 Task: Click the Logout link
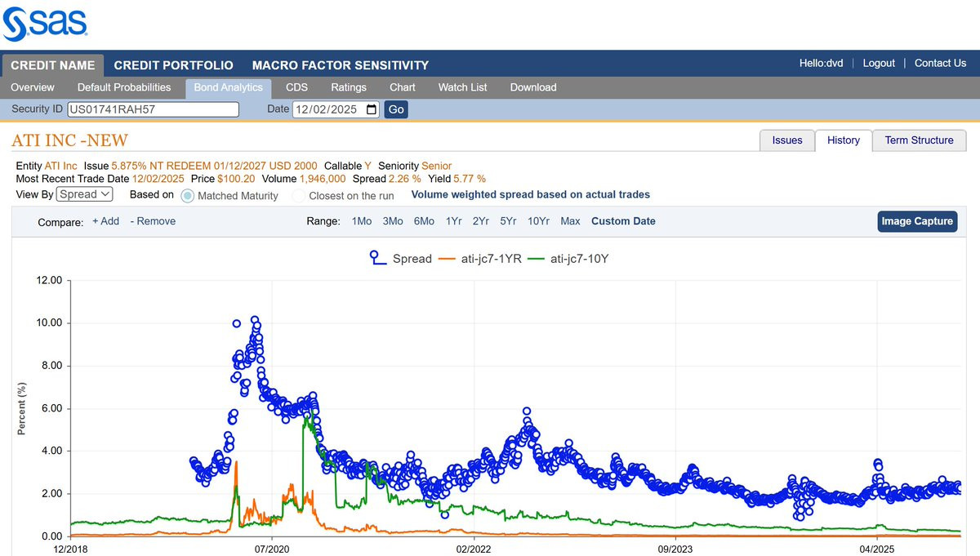[x=879, y=63]
